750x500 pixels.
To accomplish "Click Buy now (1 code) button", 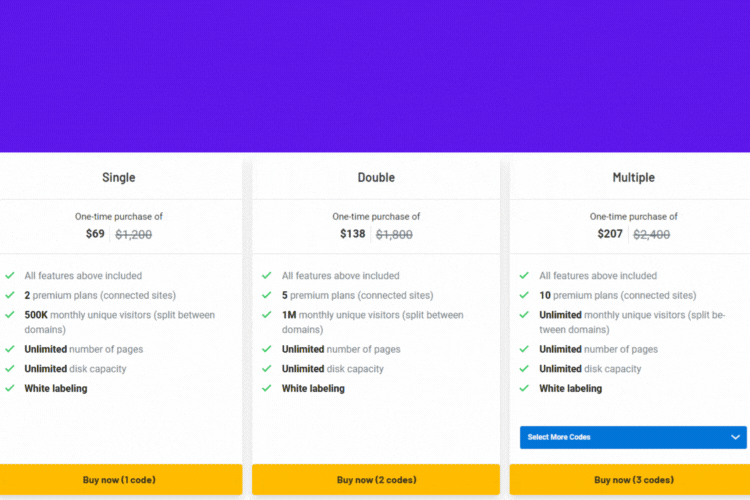I will (121, 479).
